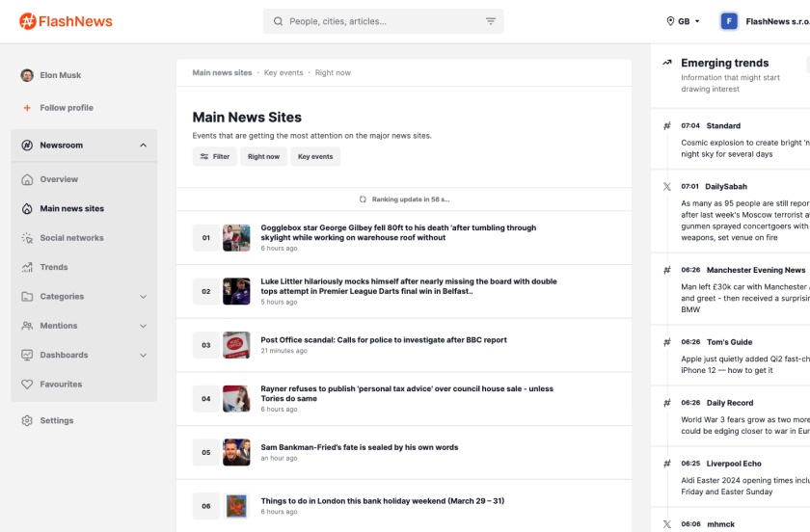Click the Emerging trends arrow icon
The width and height of the screenshot is (810, 532).
(667, 63)
